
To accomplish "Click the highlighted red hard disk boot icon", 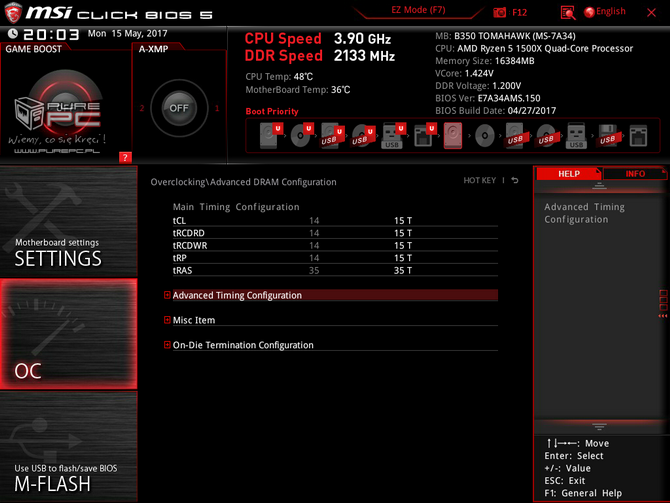I will (x=453, y=135).
